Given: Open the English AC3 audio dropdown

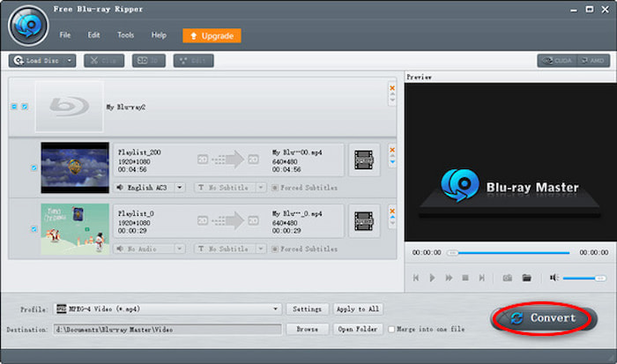Looking at the screenshot, I should pos(179,188).
